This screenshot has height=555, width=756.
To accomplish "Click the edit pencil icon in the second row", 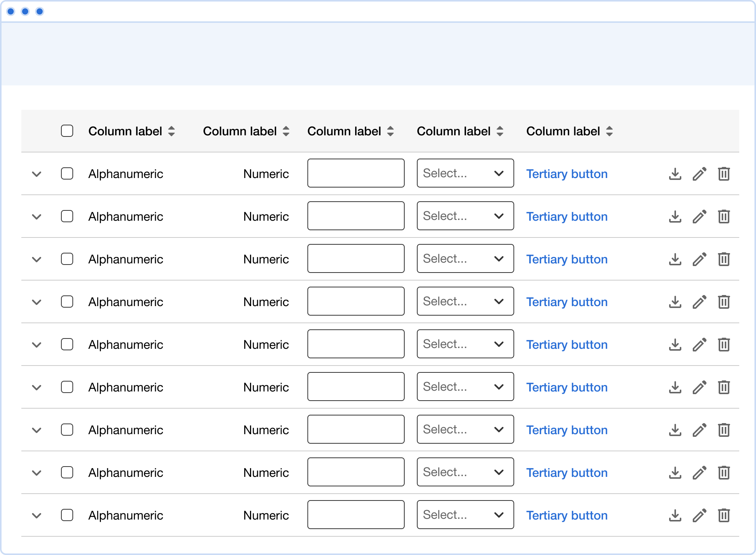I will [x=700, y=217].
